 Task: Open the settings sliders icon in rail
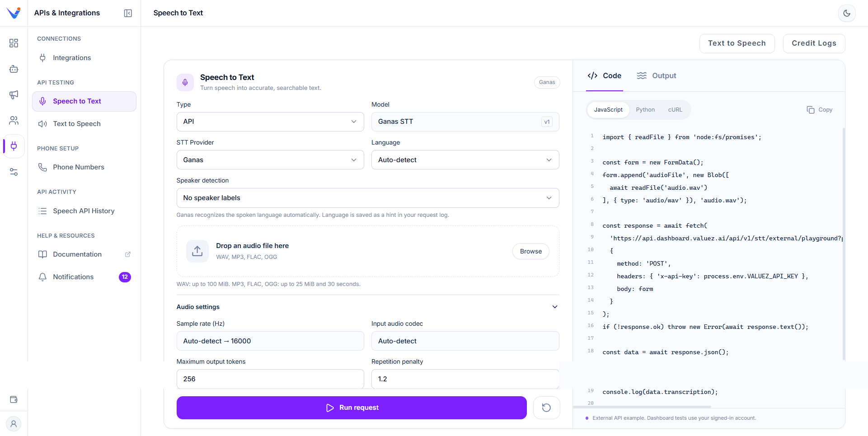[x=14, y=172]
